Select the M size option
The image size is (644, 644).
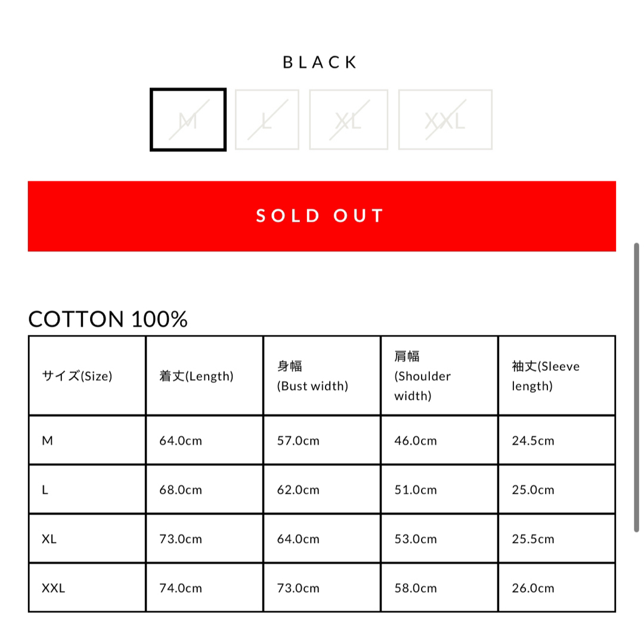[188, 119]
